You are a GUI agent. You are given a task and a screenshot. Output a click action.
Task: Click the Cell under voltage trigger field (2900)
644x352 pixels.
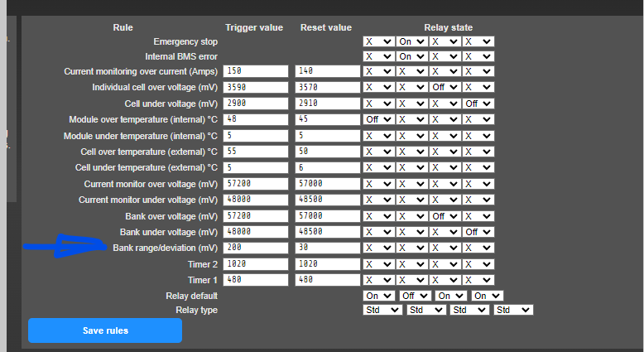256,104
